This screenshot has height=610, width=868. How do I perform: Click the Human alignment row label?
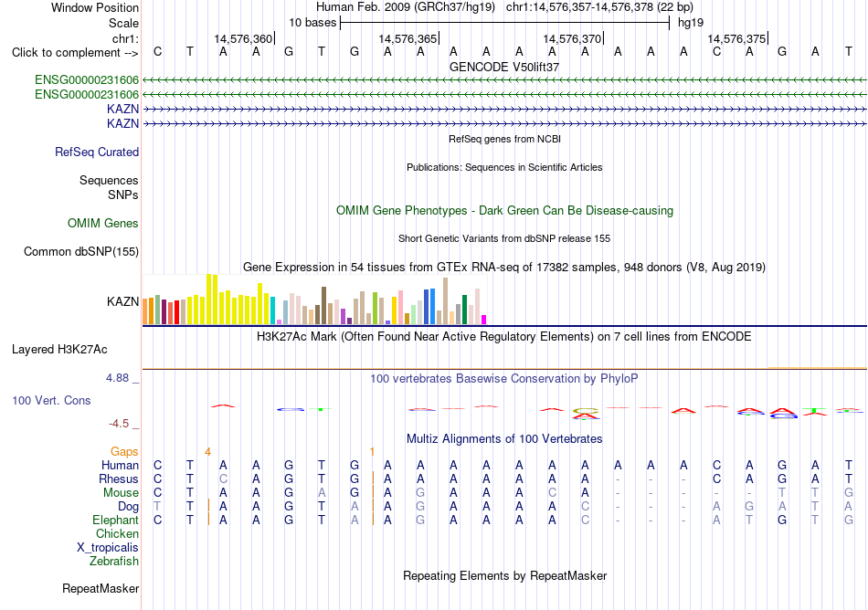[x=120, y=465]
